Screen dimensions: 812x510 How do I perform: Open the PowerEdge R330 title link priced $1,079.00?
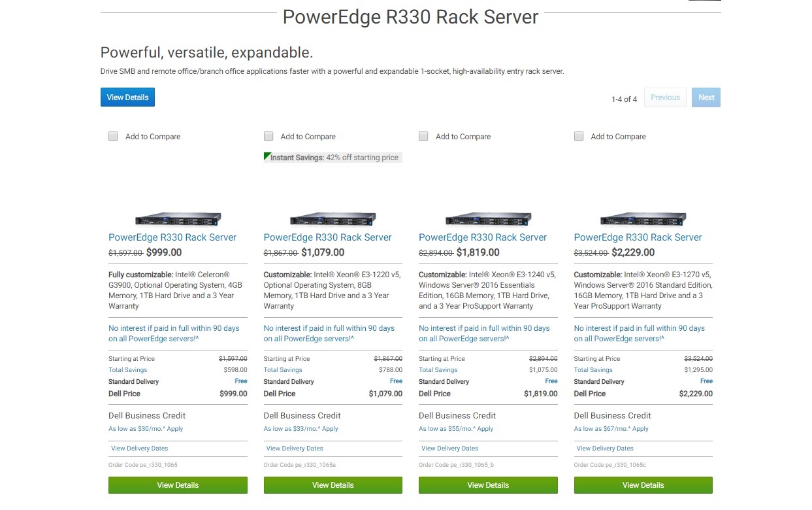[x=328, y=237]
